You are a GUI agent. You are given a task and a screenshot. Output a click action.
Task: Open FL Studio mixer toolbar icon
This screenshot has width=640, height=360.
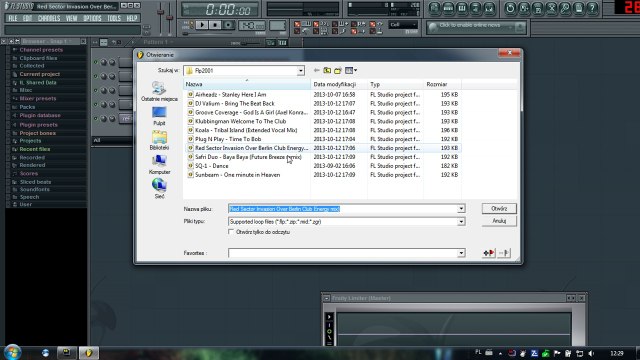click(489, 8)
